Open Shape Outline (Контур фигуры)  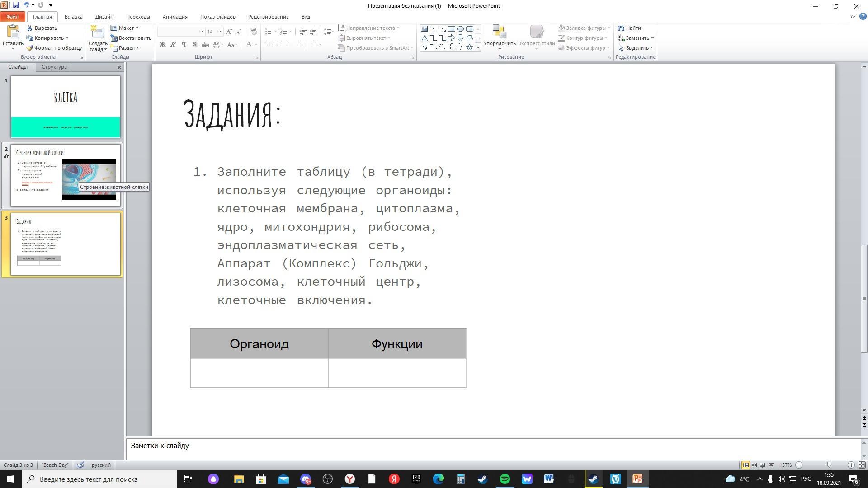tap(583, 38)
